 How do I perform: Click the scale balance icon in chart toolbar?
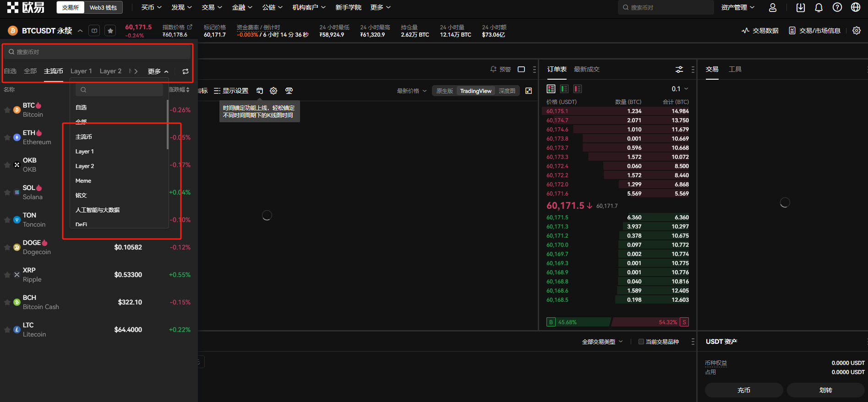(x=289, y=91)
